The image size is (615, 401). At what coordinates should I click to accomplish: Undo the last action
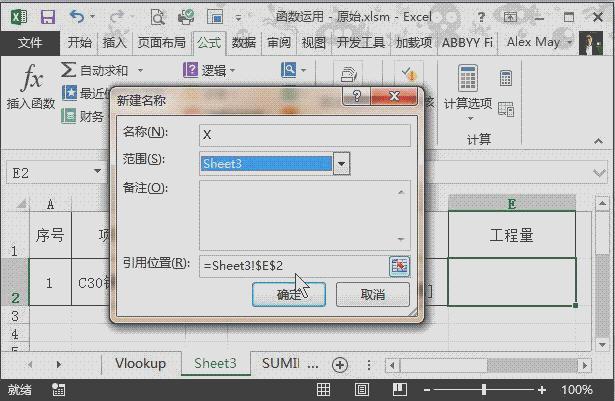pyautogui.click(x=77, y=16)
